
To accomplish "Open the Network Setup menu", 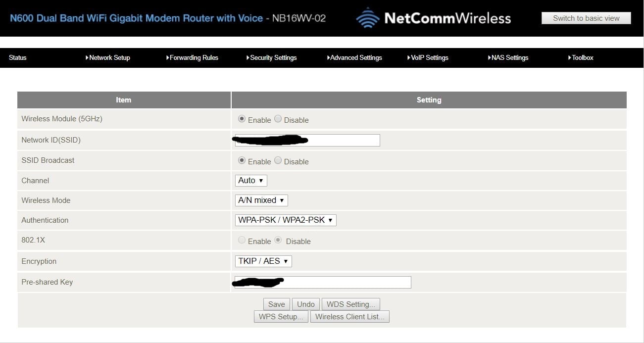I will 107,58.
